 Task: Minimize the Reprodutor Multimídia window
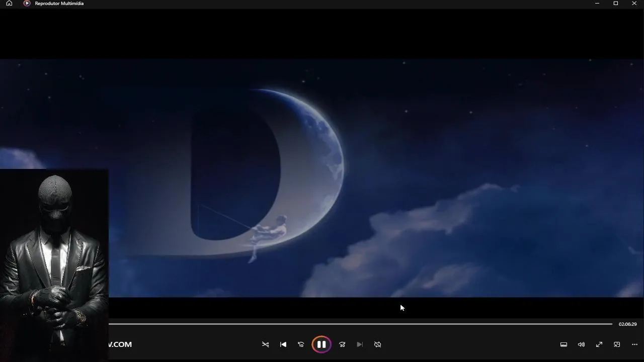pos(597,4)
